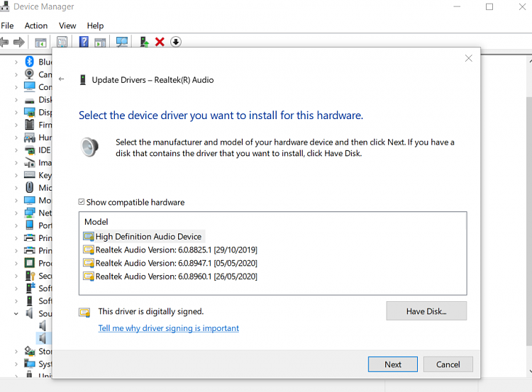The image size is (532, 392).
Task: Select the Ports icon in tree
Action: (x=30, y=225)
